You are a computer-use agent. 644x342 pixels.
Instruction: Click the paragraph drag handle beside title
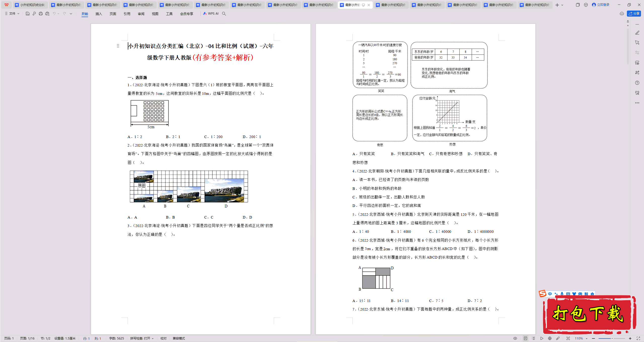pos(118,46)
